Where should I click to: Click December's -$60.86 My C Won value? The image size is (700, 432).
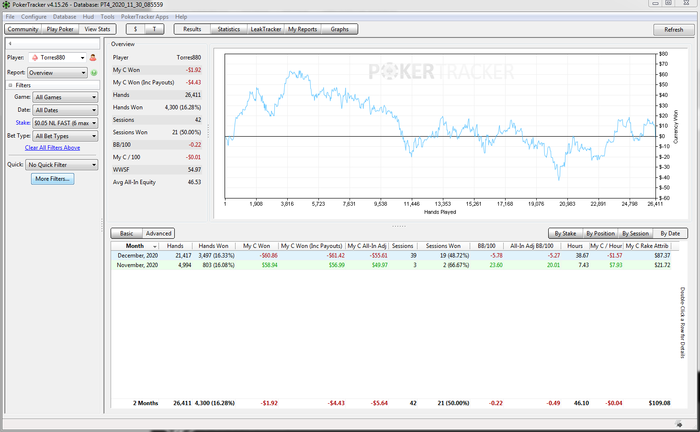pos(269,256)
